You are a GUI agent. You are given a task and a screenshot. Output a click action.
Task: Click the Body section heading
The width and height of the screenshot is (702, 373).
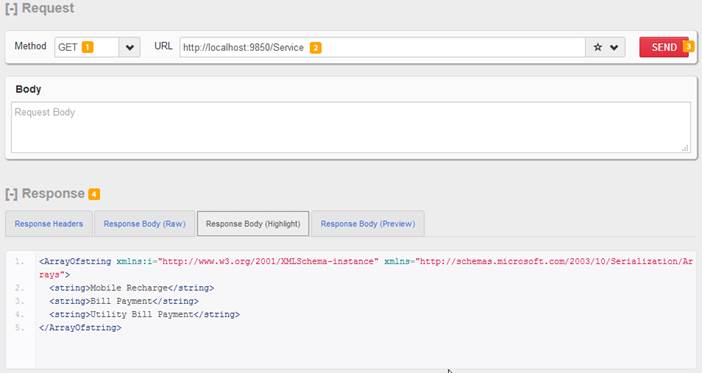(28, 89)
